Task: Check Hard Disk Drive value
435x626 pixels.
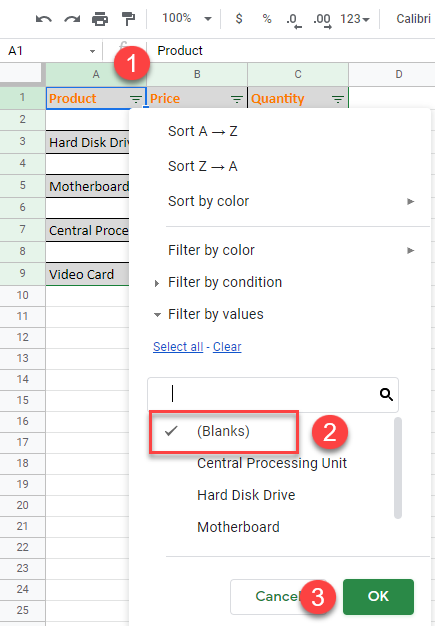Action: click(246, 495)
